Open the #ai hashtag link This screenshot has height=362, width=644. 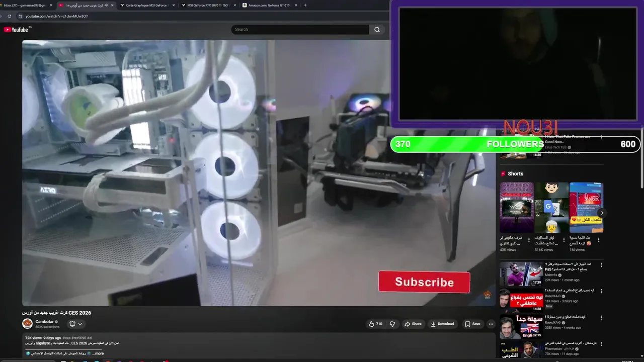pyautogui.click(x=90, y=338)
